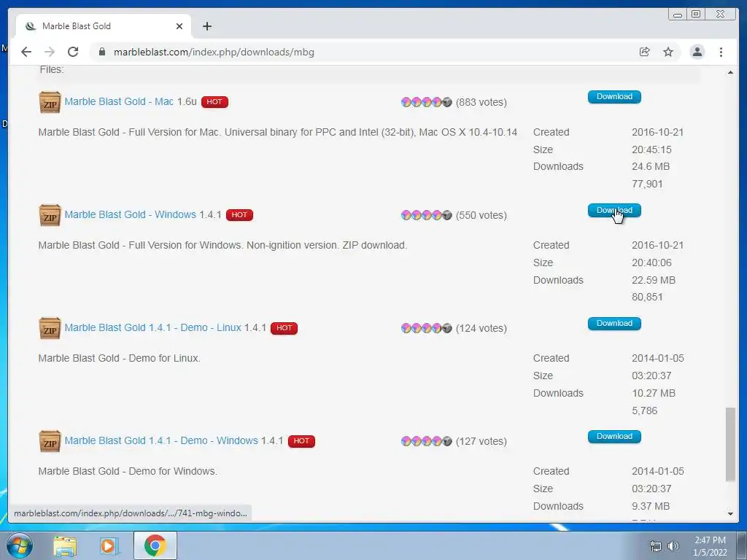Download the Windows full version
This screenshot has width=747, height=560.
pyautogui.click(x=614, y=210)
